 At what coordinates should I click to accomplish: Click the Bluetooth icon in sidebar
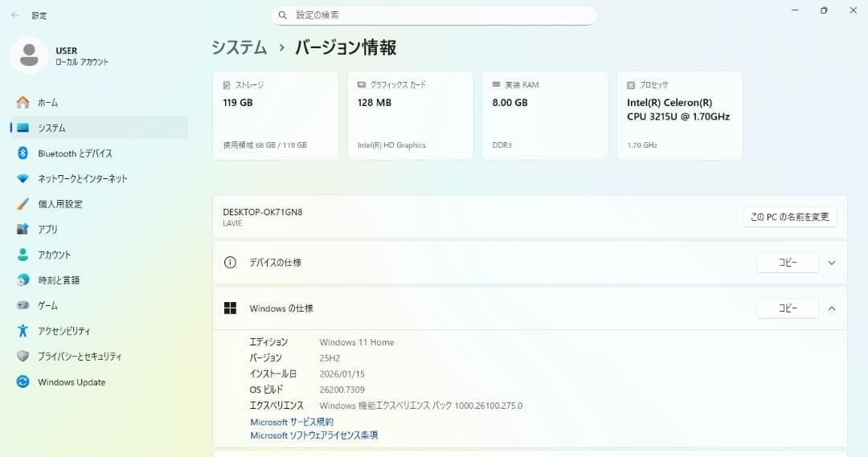[23, 153]
